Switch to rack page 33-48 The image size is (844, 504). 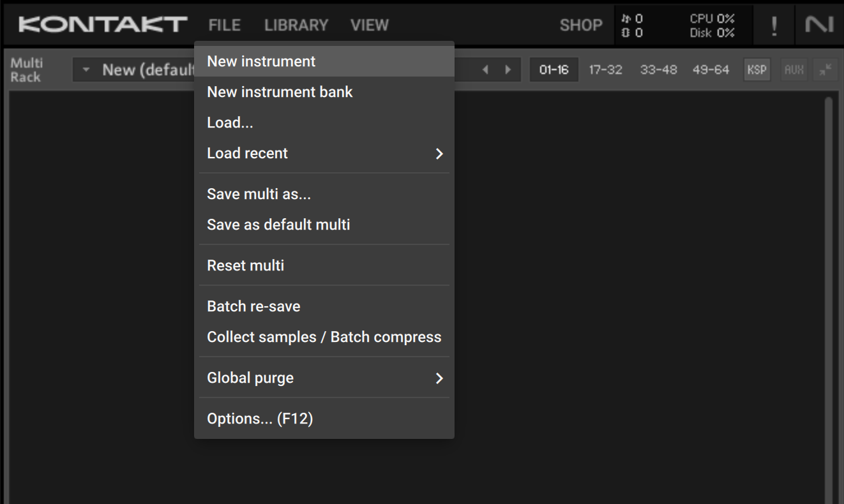(658, 70)
